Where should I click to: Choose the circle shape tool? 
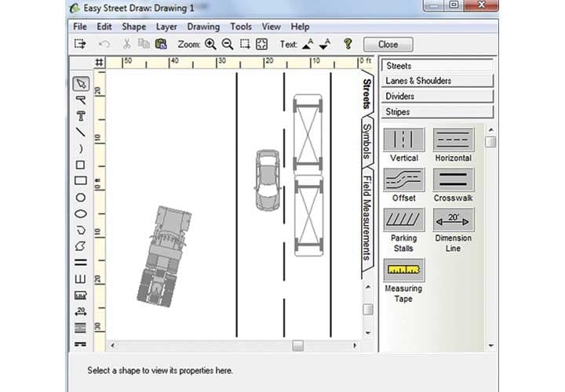[80, 198]
